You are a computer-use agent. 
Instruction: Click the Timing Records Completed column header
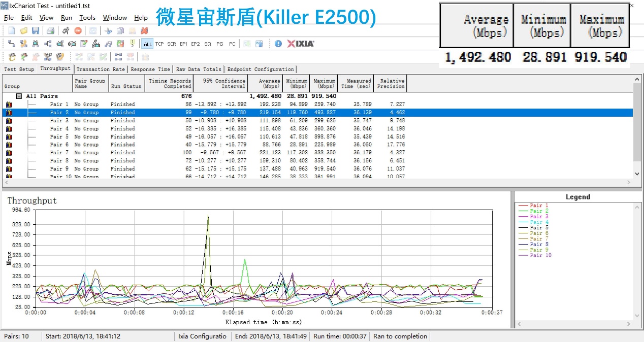[170, 83]
